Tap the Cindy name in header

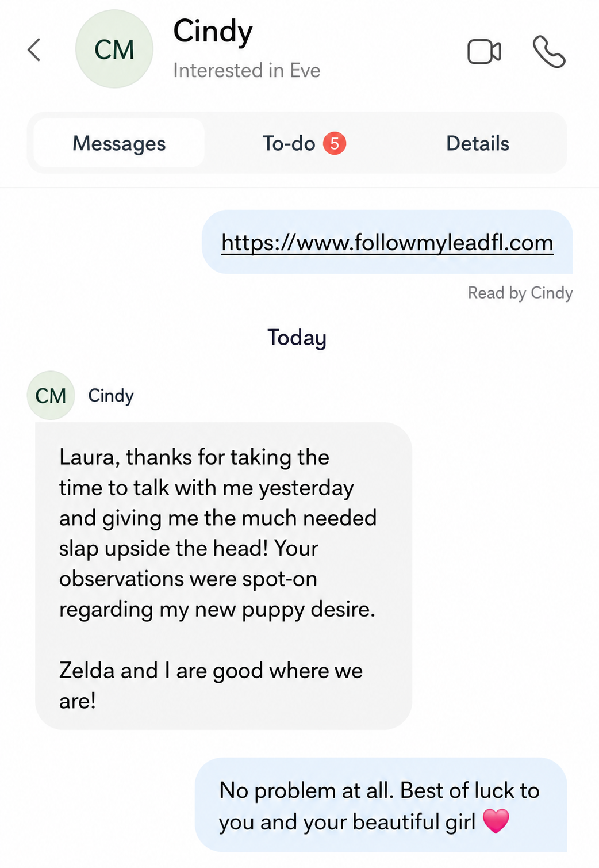click(213, 31)
